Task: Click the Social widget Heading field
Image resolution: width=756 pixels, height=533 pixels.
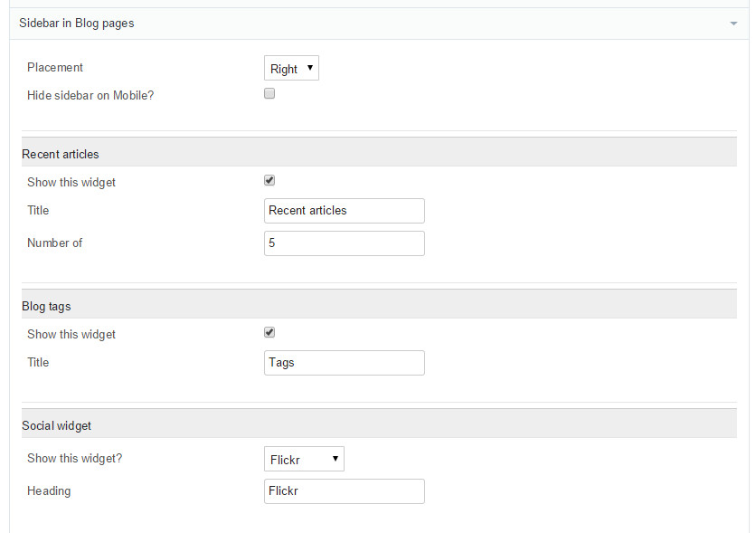Action: 345,491
